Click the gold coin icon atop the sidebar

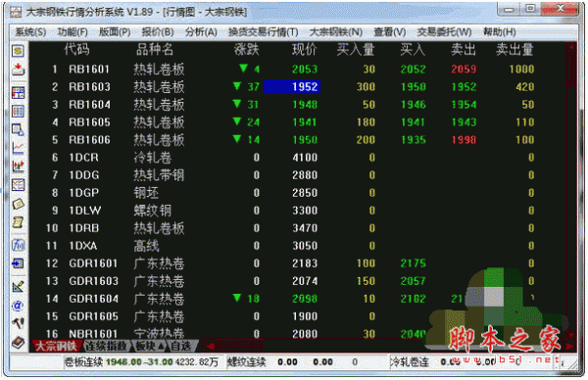[18, 51]
